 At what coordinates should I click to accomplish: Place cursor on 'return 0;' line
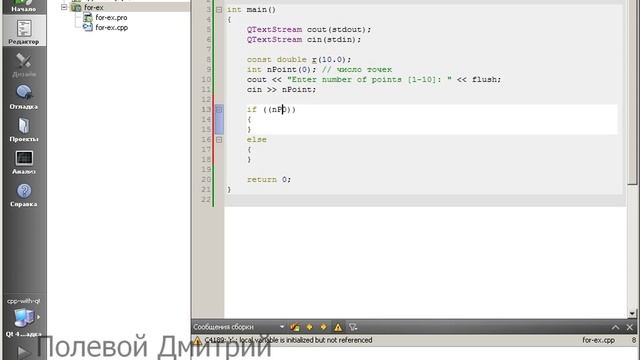coord(269,180)
